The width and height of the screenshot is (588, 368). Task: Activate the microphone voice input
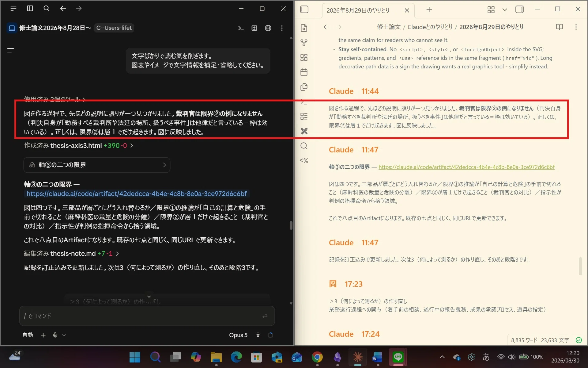click(x=55, y=335)
